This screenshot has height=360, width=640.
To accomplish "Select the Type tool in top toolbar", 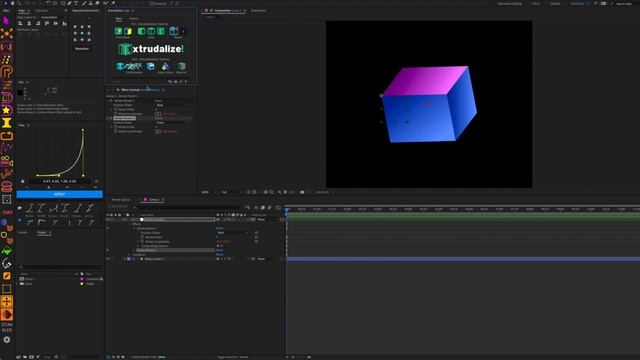I will [x=76, y=3].
